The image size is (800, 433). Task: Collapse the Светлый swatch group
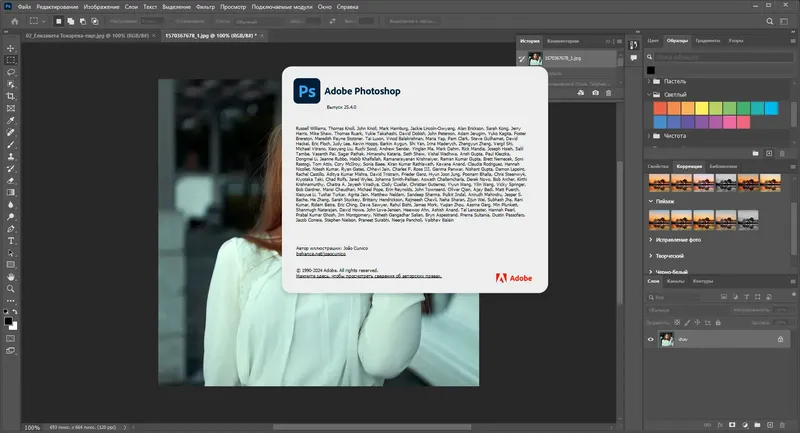(x=649, y=94)
